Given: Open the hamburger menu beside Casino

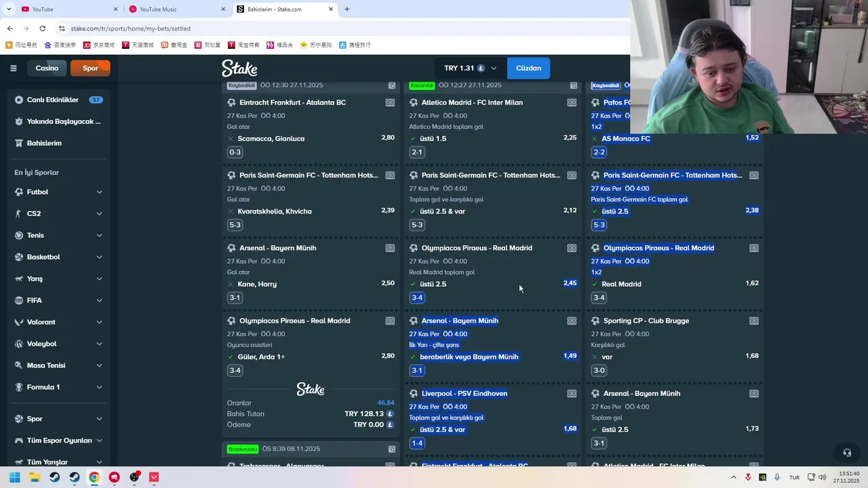Looking at the screenshot, I should [x=14, y=68].
